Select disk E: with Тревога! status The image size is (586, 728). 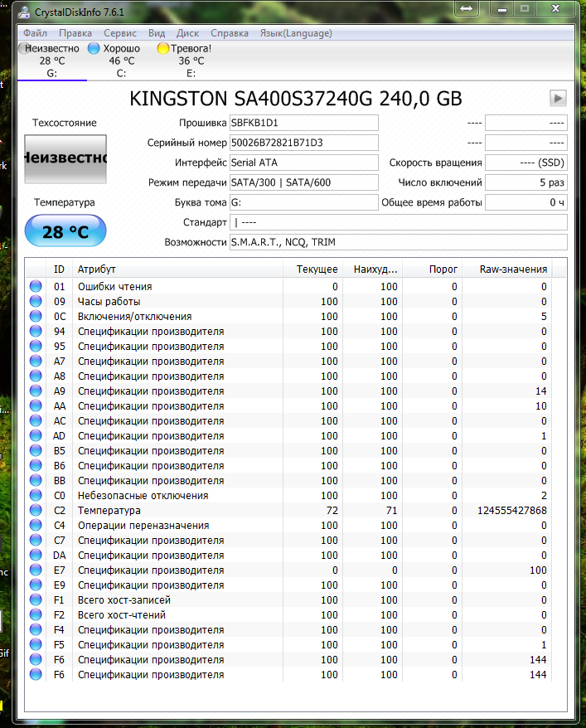pyautogui.click(x=191, y=61)
